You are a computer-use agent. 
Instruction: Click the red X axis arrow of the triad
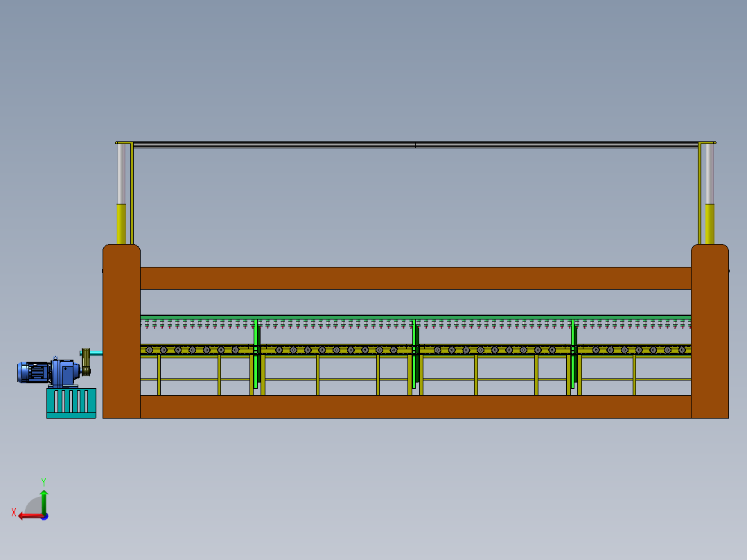(26, 516)
